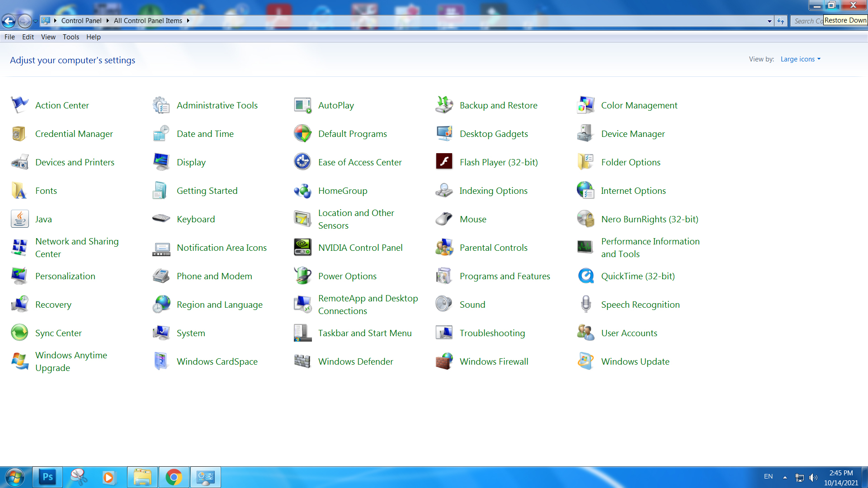This screenshot has width=868, height=488.
Task: Show hidden system tray icons
Action: 785,477
